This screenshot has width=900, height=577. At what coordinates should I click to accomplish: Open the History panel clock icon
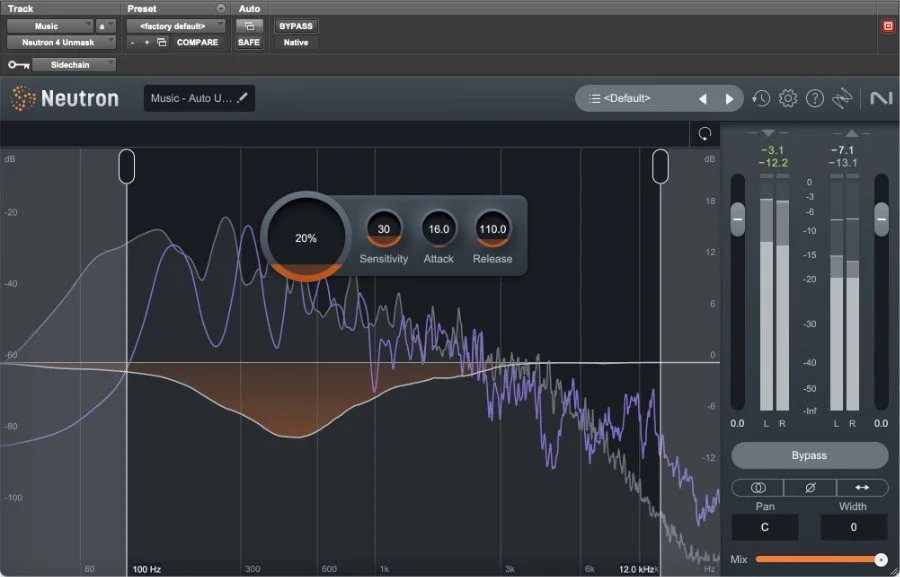coord(761,99)
